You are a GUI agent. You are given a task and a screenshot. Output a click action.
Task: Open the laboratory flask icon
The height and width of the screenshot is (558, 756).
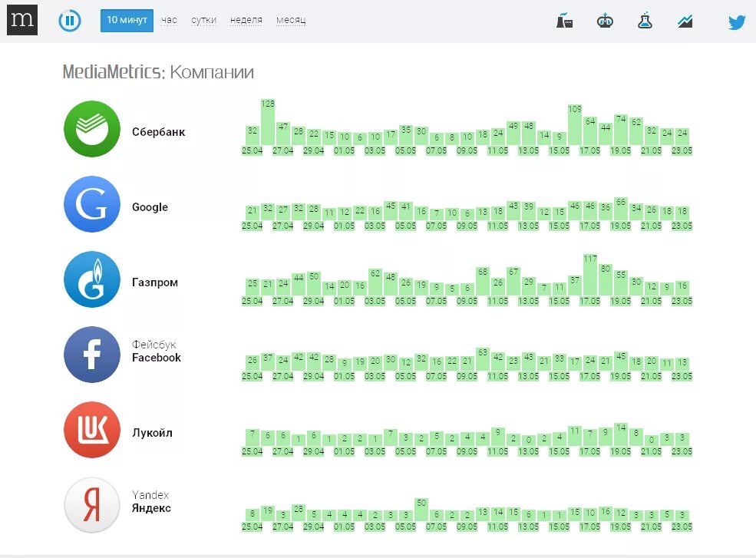tap(645, 21)
